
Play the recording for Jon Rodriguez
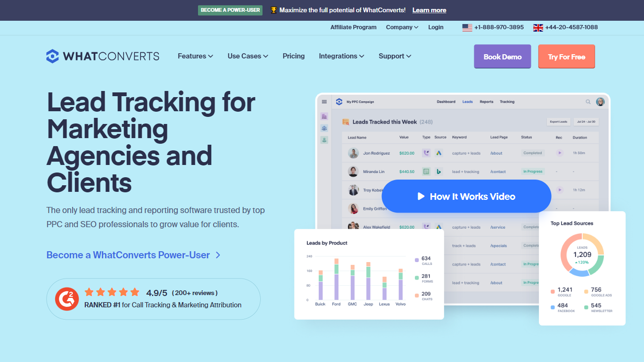560,153
